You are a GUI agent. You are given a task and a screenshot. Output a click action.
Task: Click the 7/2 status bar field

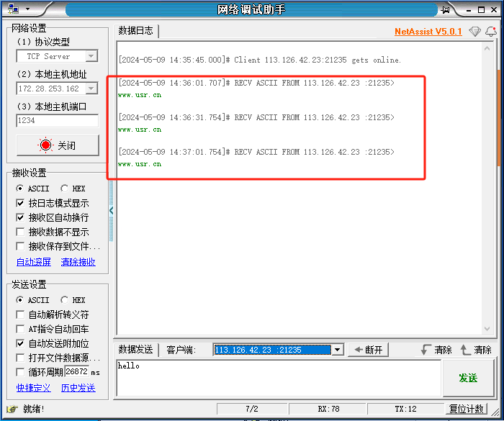(252, 409)
